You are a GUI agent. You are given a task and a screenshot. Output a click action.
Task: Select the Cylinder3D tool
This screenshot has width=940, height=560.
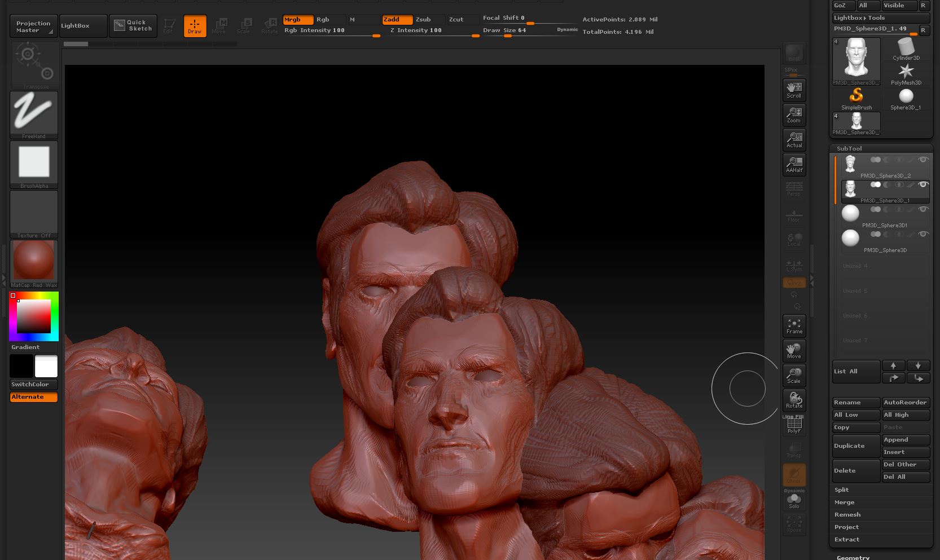pos(906,49)
